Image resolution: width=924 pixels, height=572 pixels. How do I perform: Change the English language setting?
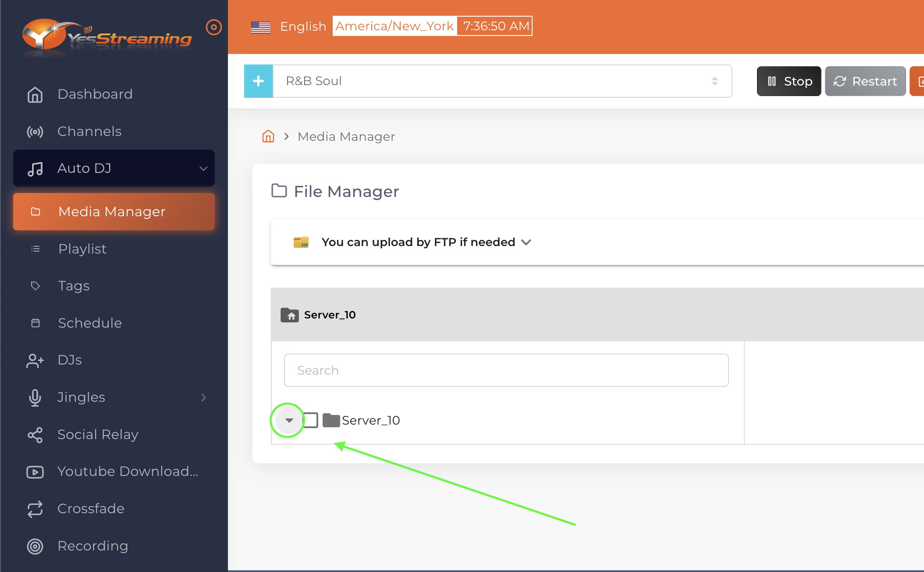click(303, 26)
